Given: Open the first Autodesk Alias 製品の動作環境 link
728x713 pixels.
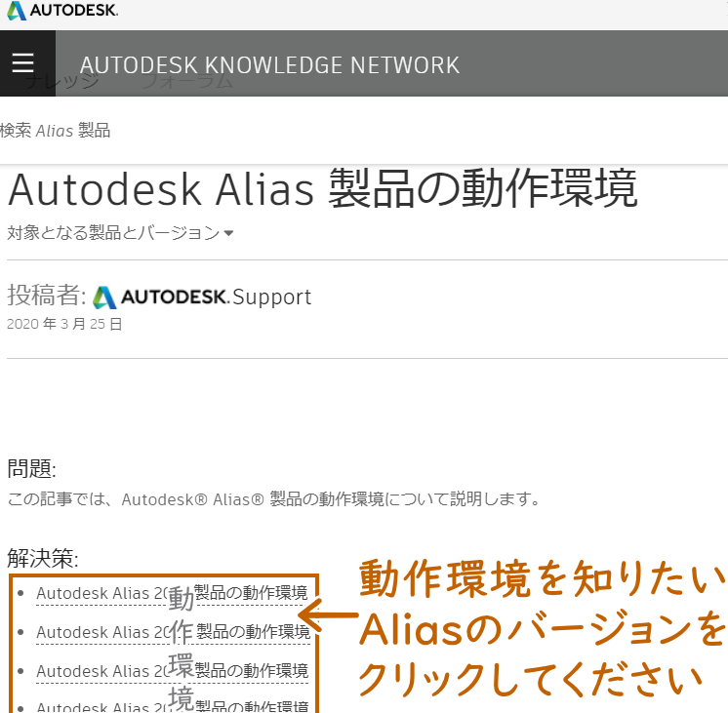Looking at the screenshot, I should tap(172, 594).
